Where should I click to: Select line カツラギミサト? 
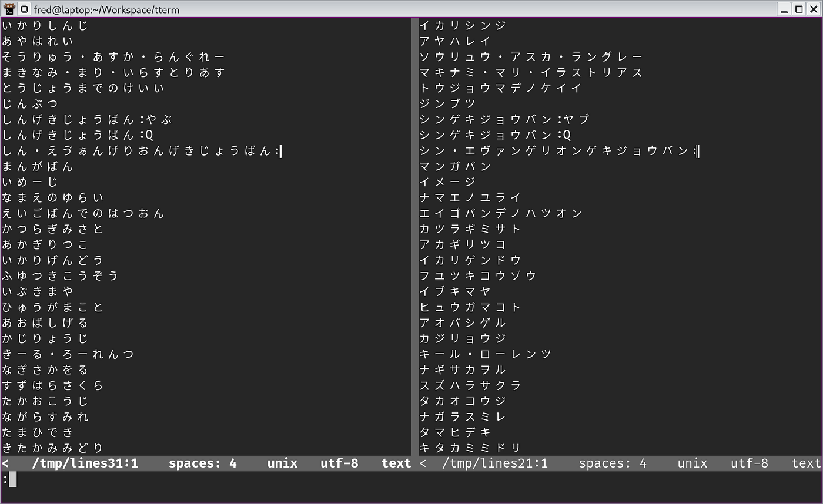470,229
